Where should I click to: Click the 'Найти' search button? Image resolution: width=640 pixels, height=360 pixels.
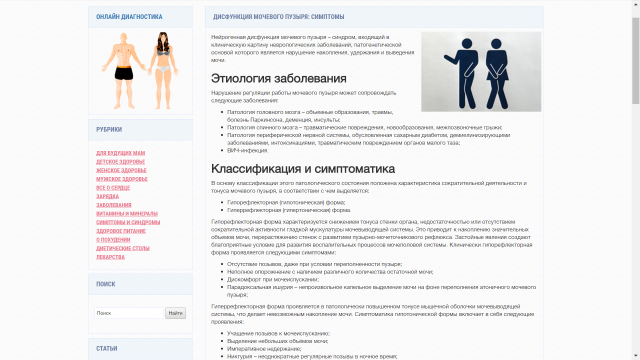tap(176, 313)
